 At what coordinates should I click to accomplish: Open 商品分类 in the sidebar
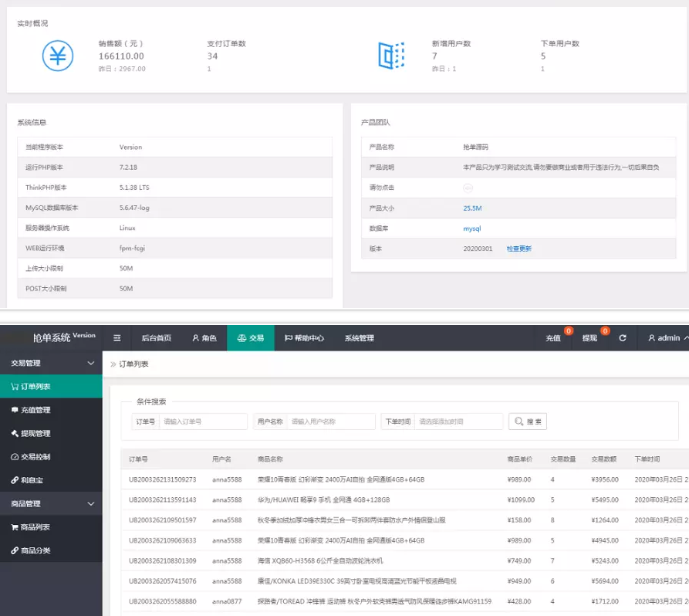click(35, 550)
